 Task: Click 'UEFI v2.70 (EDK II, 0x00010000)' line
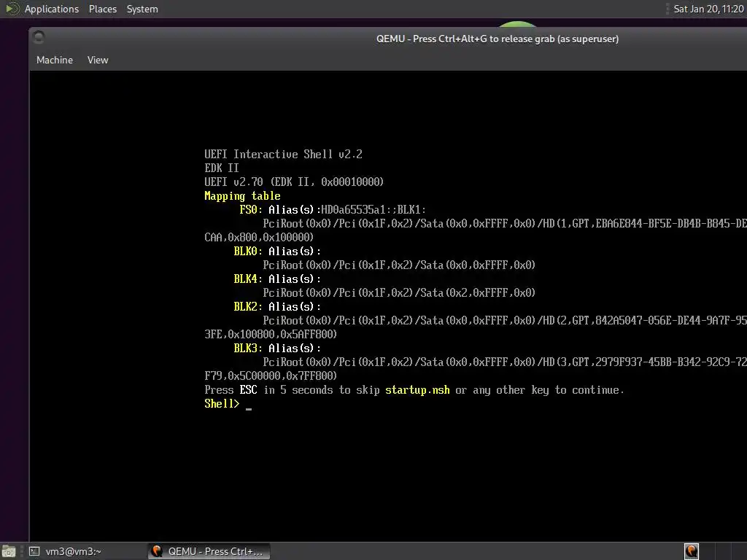point(294,182)
